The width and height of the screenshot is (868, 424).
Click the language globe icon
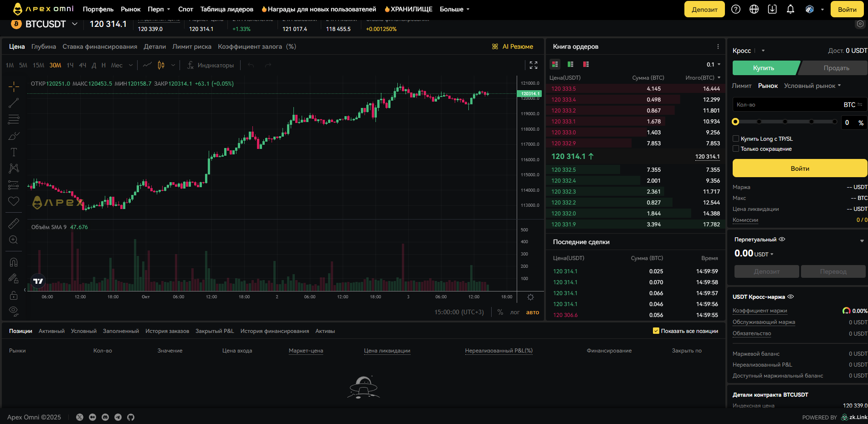(754, 9)
